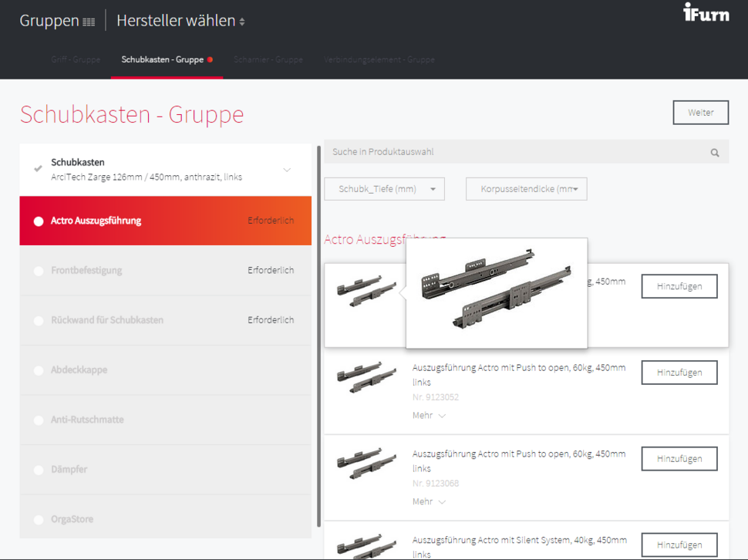Select the Anti-Rutschmatte radio circle
The height and width of the screenshot is (560, 748).
[39, 420]
